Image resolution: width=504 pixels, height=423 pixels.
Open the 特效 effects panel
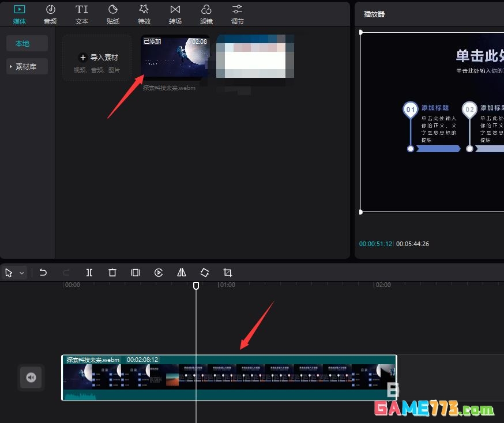click(x=144, y=14)
